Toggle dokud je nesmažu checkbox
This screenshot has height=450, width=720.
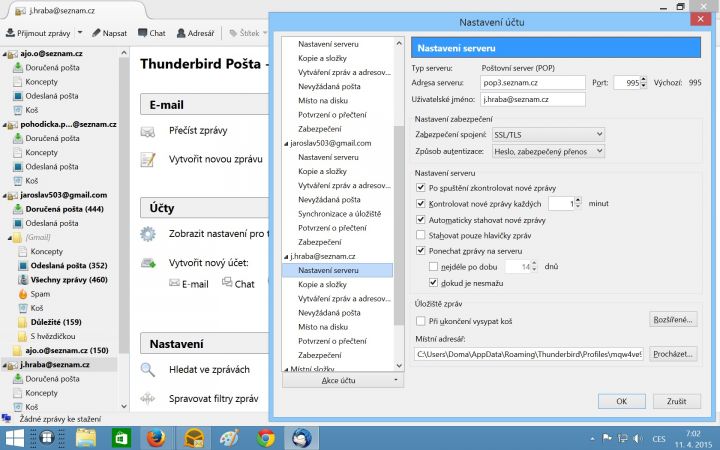tap(433, 282)
